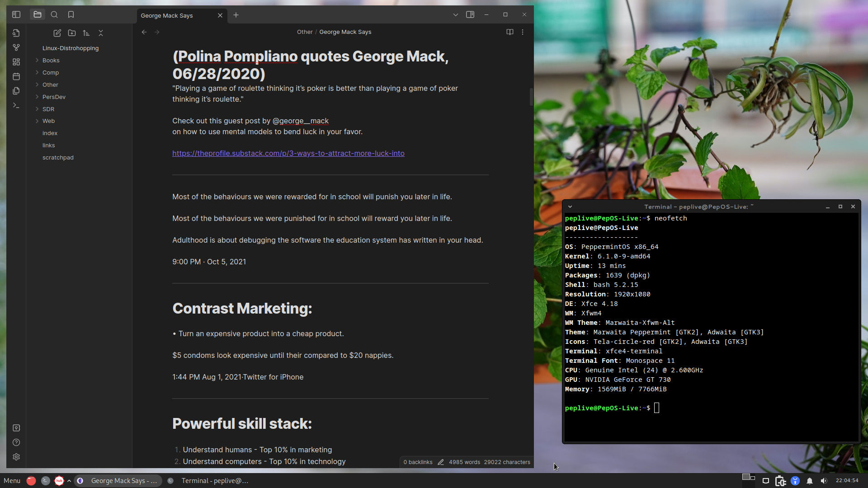This screenshot has width=868, height=488.
Task: Toggle the right sidebar in Obsidian
Action: (470, 14)
